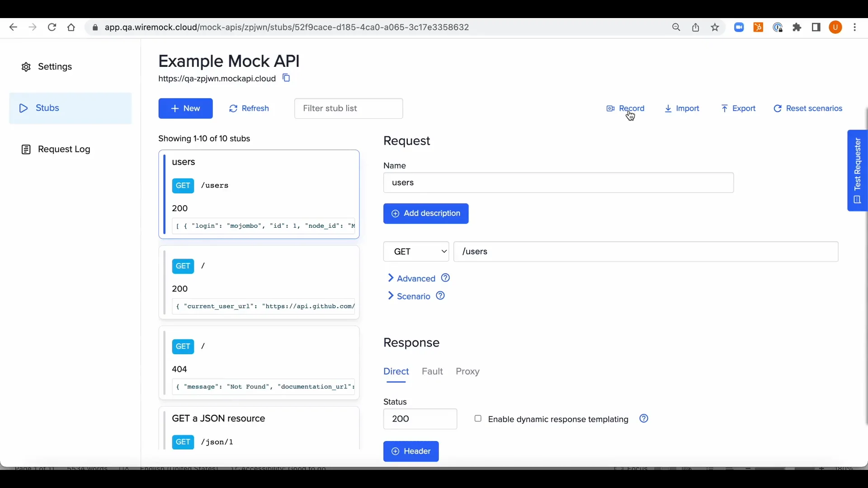868x488 pixels.
Task: Click the help icon beside Scenario
Action: click(440, 296)
